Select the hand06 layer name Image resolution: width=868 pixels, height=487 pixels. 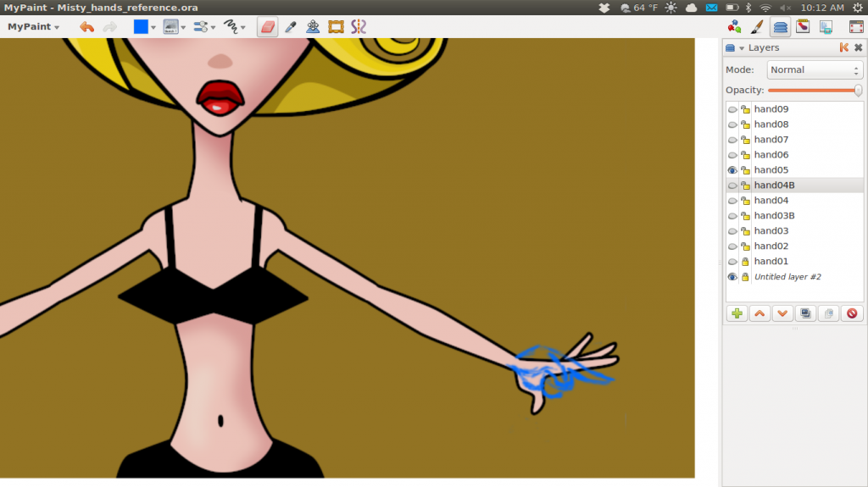771,155
